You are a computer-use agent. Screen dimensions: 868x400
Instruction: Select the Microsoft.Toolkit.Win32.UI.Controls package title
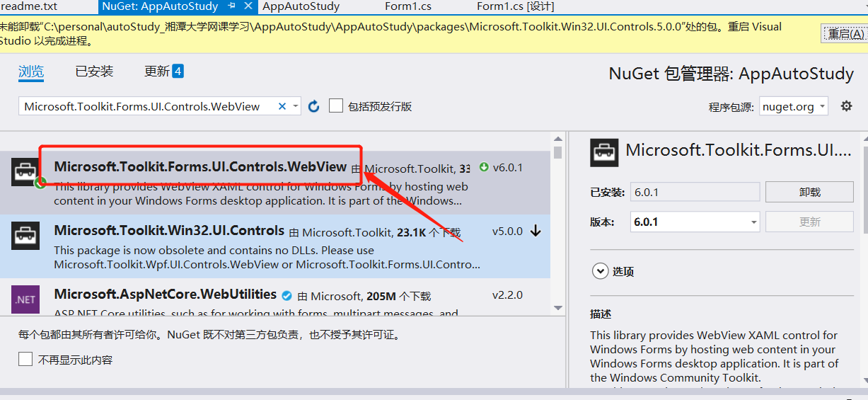(x=169, y=231)
